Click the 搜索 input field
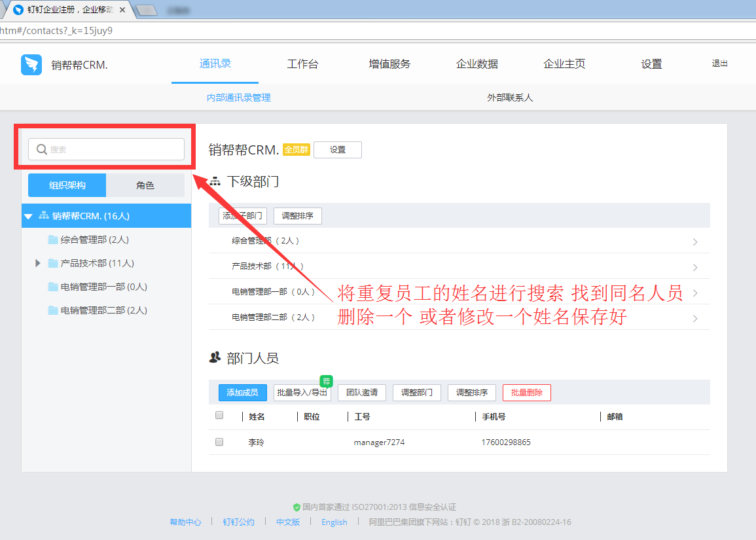Screen dimensions: 756x540 (x=106, y=149)
